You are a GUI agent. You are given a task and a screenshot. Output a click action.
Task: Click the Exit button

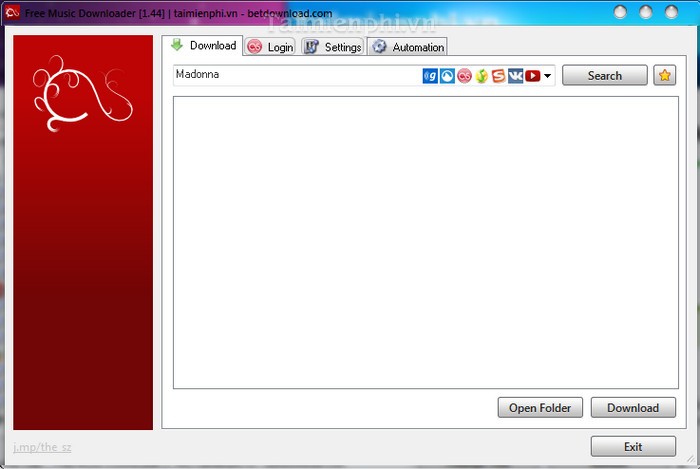pos(633,447)
